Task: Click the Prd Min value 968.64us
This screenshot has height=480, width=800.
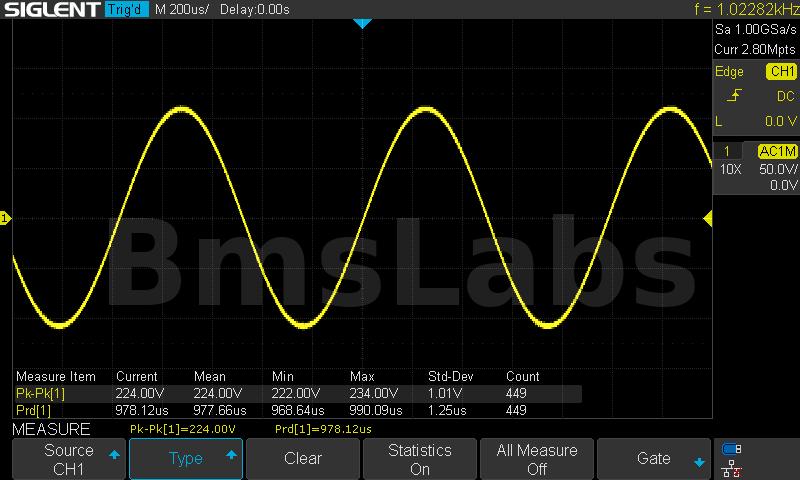Action: pyautogui.click(x=297, y=411)
